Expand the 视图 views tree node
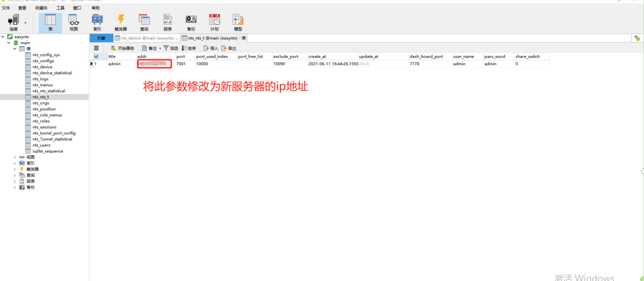The width and height of the screenshot is (644, 281). [x=15, y=157]
